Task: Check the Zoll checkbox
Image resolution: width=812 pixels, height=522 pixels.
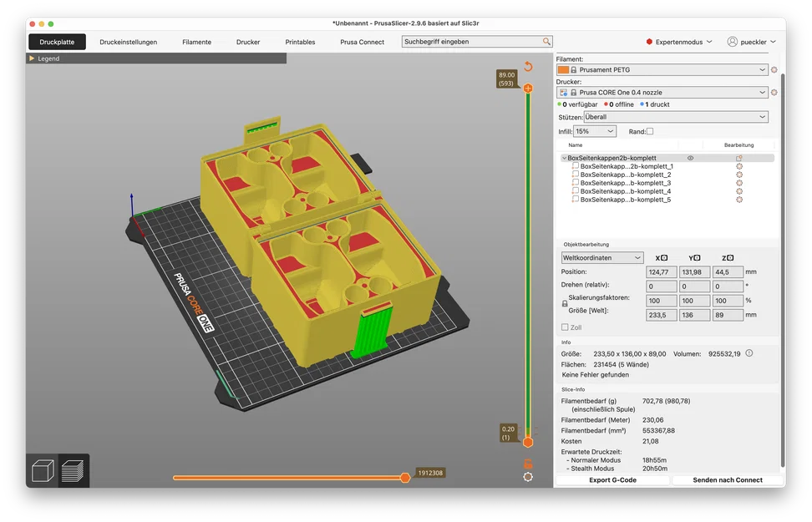Action: pos(565,327)
